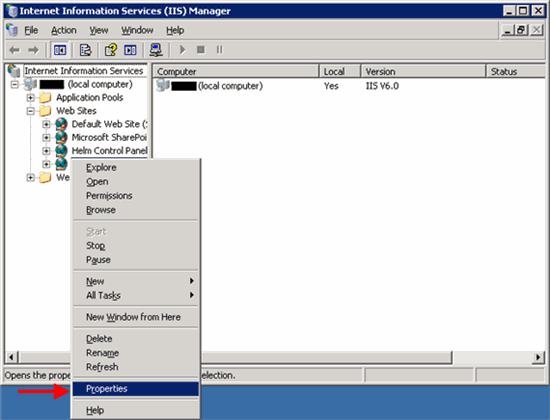Viewport: 550px width, 420px height.
Task: Sort by the Local column header
Action: coord(340,72)
